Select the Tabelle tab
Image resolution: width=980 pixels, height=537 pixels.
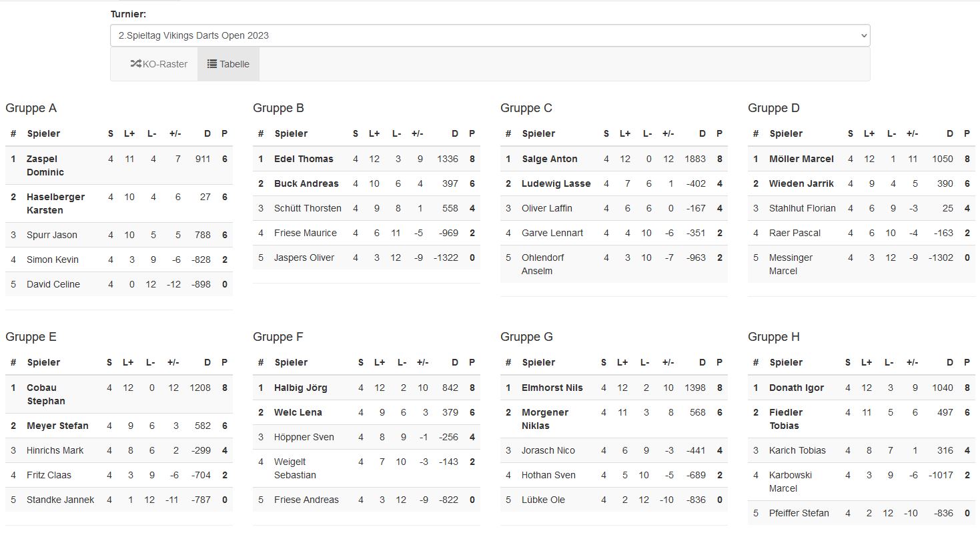pyautogui.click(x=228, y=64)
